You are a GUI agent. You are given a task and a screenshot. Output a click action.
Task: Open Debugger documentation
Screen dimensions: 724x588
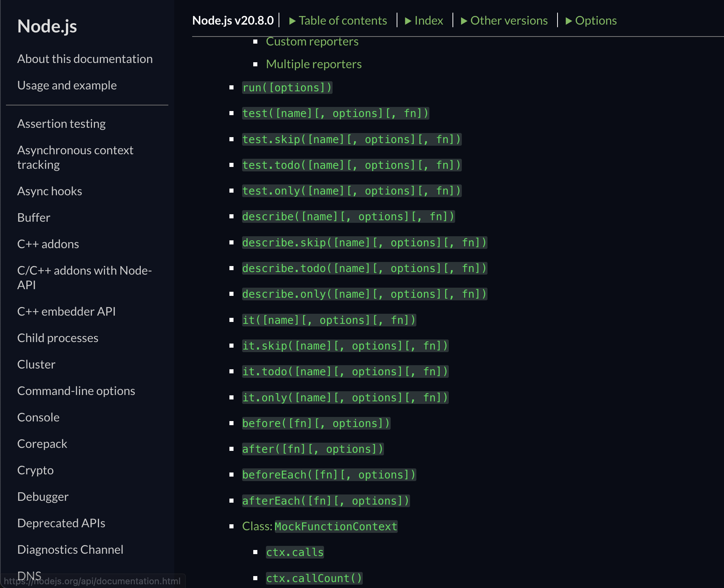coord(43,497)
